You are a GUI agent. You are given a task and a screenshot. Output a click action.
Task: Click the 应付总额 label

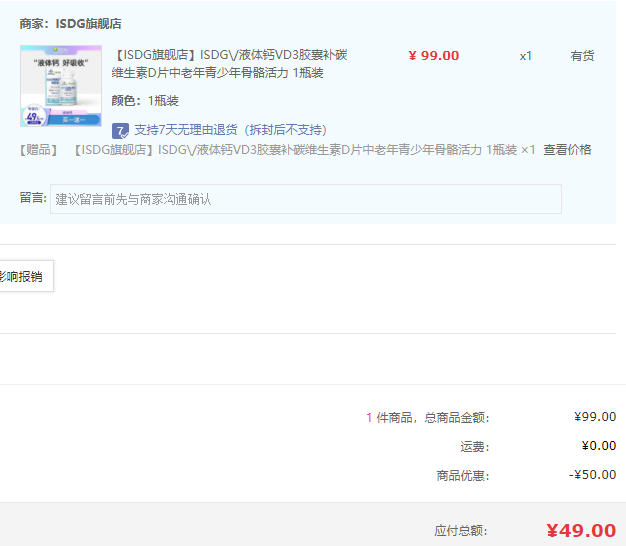[x=461, y=531]
